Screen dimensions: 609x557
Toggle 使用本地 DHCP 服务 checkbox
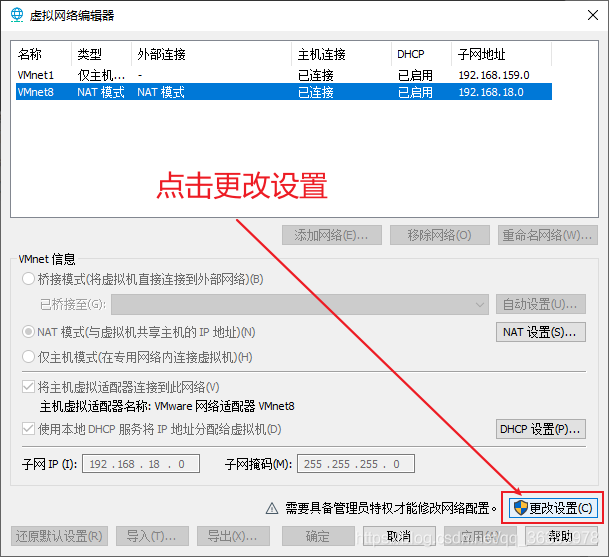click(x=28, y=429)
